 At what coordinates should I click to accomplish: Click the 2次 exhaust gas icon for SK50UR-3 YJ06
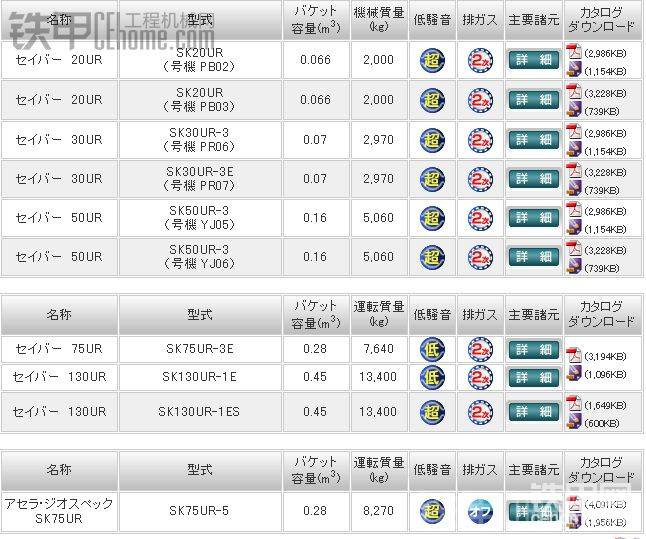(x=480, y=257)
